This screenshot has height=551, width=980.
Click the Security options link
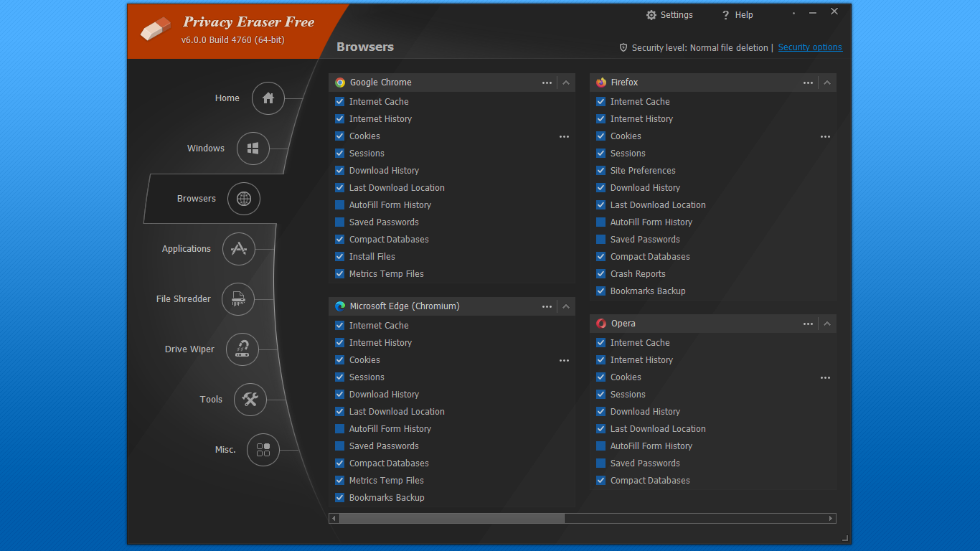[x=810, y=47]
